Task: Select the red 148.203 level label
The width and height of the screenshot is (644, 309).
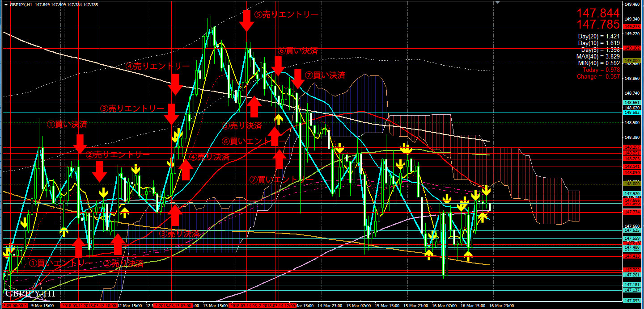Action: click(x=631, y=159)
